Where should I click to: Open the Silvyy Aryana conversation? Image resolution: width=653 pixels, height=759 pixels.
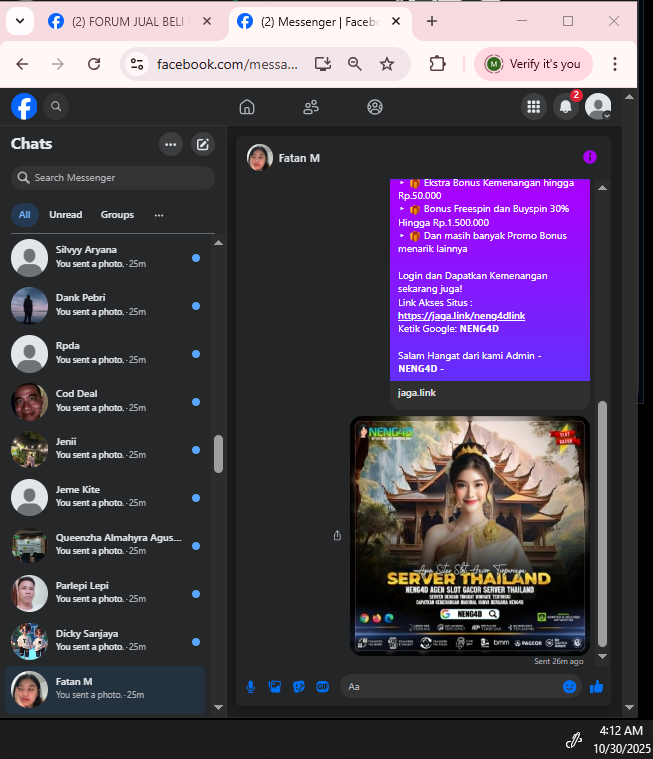[x=106, y=258]
